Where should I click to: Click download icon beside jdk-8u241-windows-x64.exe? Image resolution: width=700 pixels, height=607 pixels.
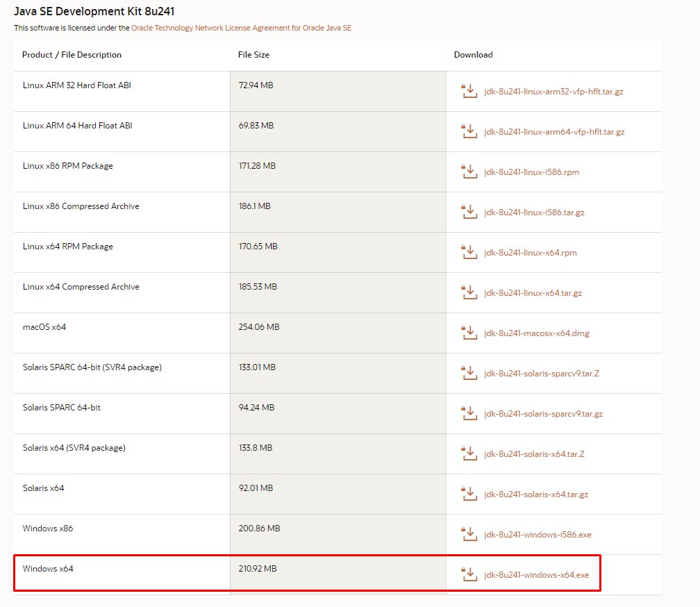click(x=469, y=574)
